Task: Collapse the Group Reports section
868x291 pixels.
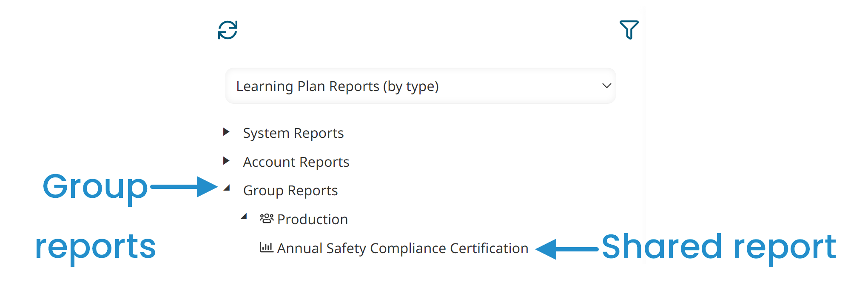Action: coord(226,188)
